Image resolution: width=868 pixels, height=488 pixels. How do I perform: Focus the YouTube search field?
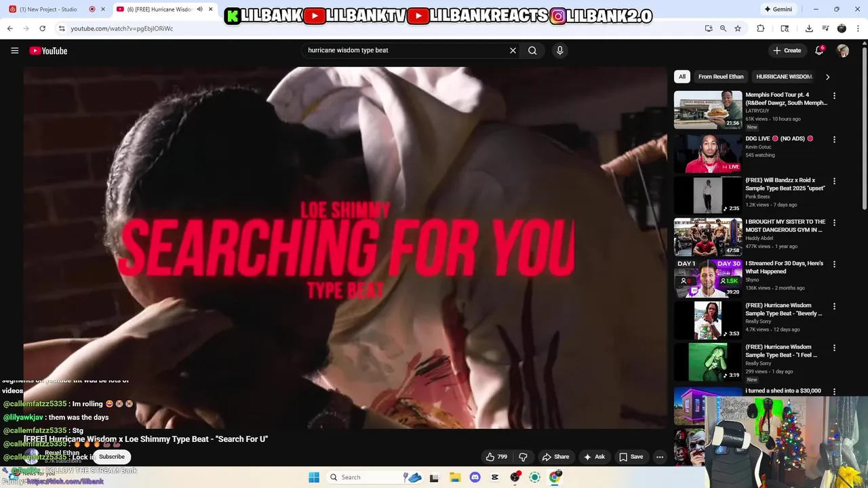(x=406, y=50)
